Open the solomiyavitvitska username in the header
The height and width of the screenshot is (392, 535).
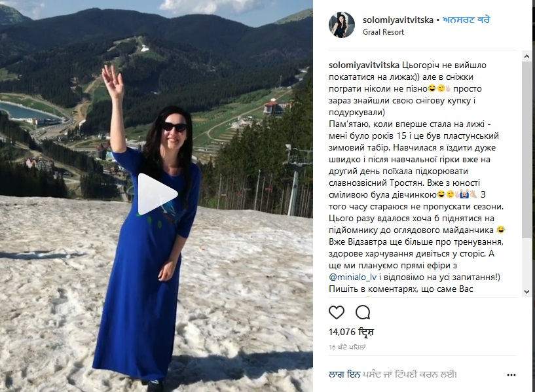point(398,20)
